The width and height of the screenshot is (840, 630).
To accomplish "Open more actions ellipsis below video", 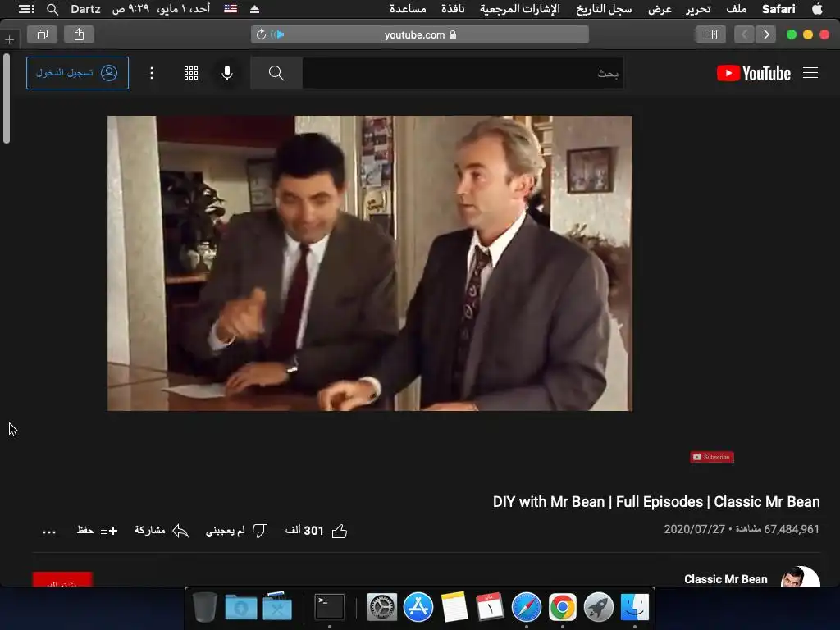I will 49,532.
